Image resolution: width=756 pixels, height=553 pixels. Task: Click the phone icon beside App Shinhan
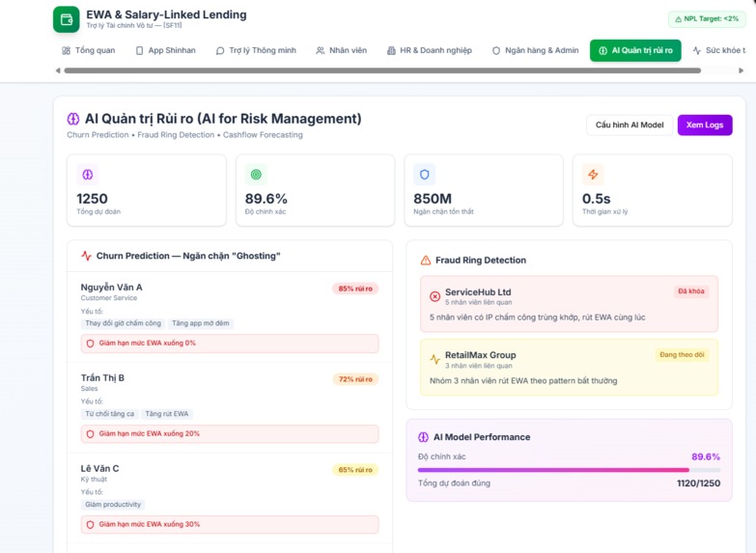coord(139,50)
